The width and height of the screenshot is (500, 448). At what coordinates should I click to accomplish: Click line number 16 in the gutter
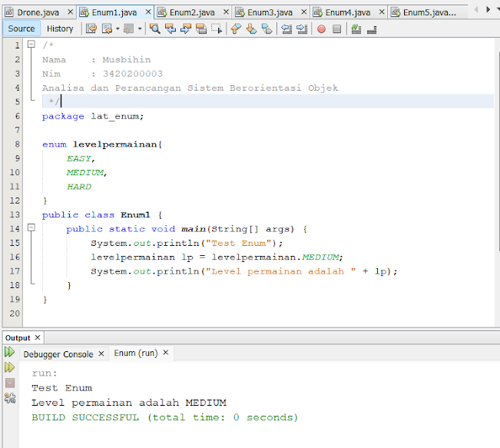pos(15,257)
